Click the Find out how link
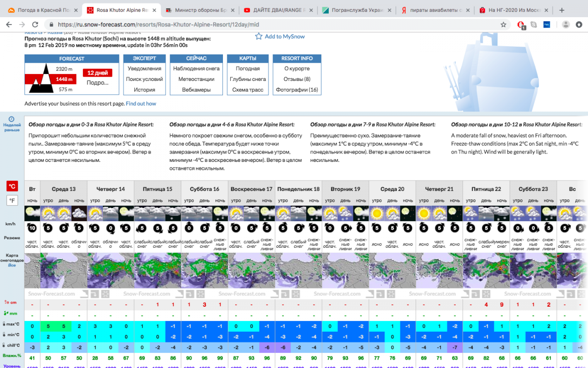 pos(141,104)
